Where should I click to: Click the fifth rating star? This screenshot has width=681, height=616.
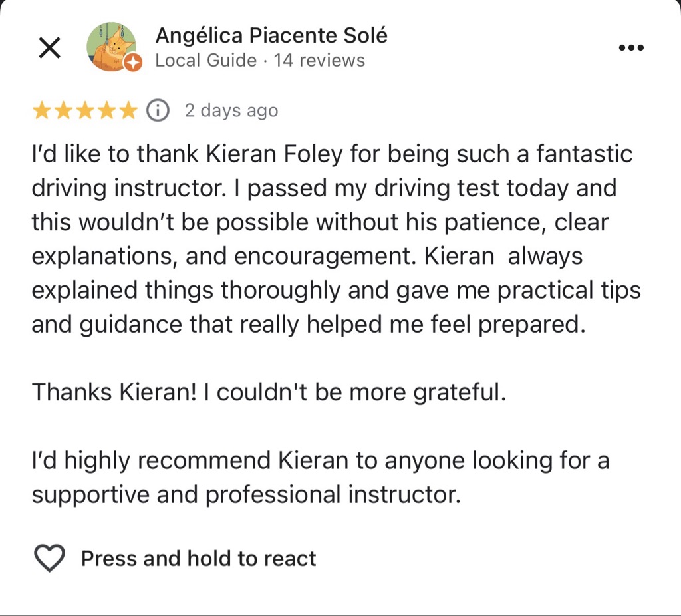click(127, 110)
